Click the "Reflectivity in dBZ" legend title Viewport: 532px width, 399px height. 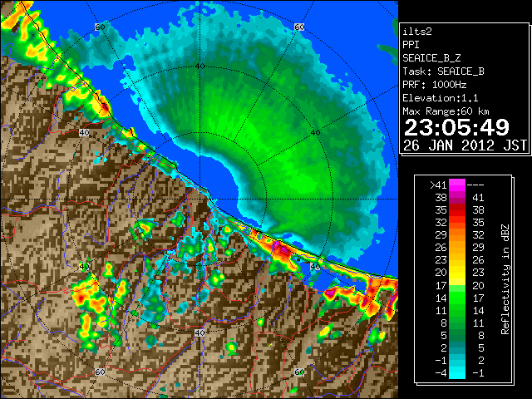coord(505,279)
